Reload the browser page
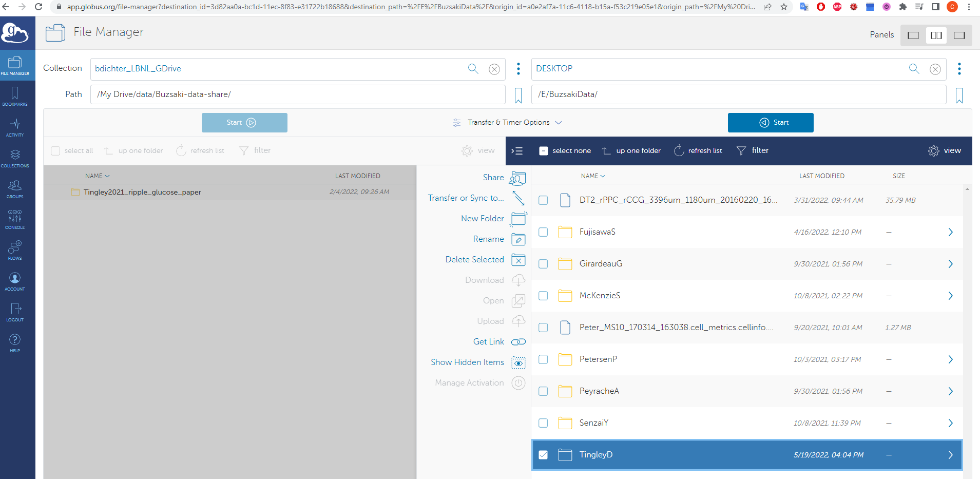The image size is (980, 479). [39, 7]
